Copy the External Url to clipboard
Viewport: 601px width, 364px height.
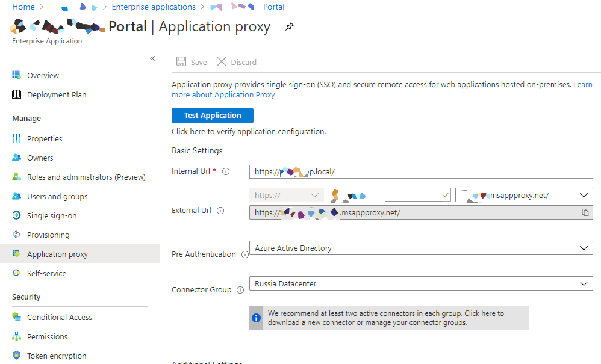click(585, 212)
